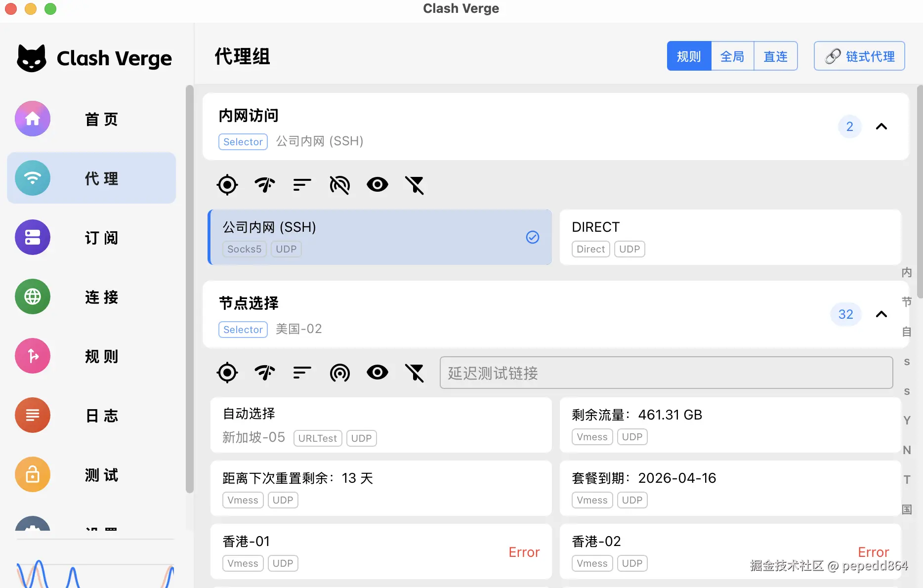Change sort order in 节点选择 group
923x588 pixels.
coord(302,373)
